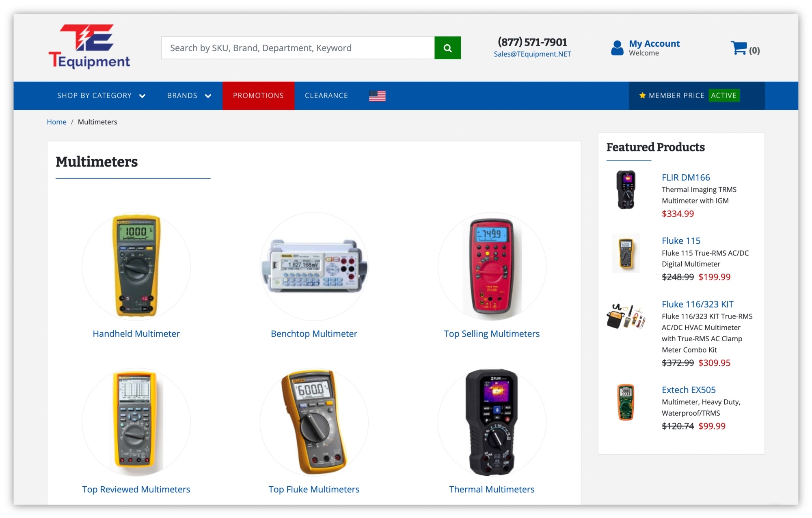Screen dimensions: 812x518
Task: Open the Extech EX505 product link
Action: pos(689,390)
